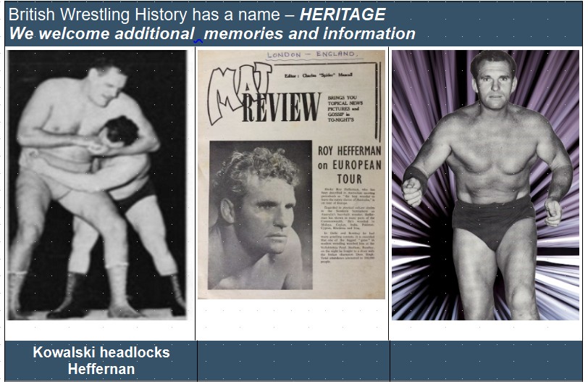
Task: Open the Mat Review magazine scan
Action: point(291,175)
